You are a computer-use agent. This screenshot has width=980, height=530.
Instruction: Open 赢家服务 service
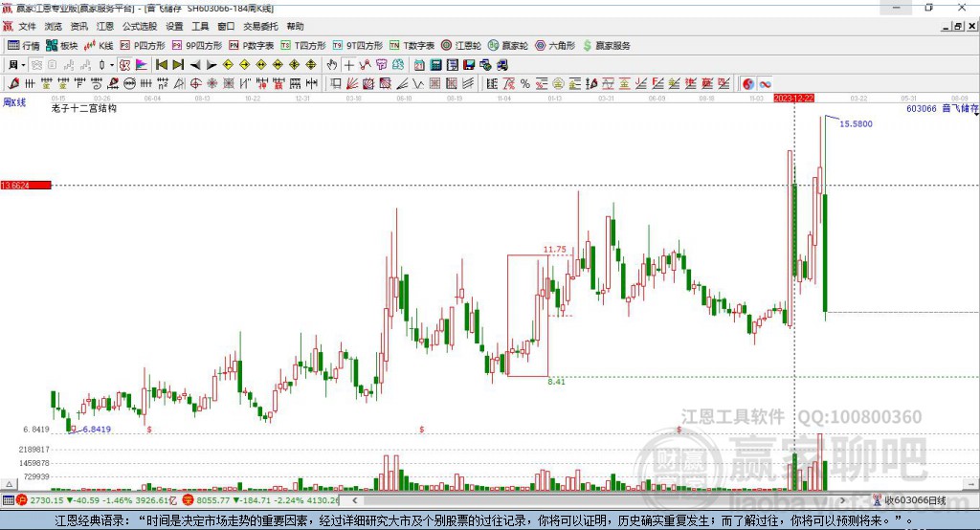(x=606, y=46)
